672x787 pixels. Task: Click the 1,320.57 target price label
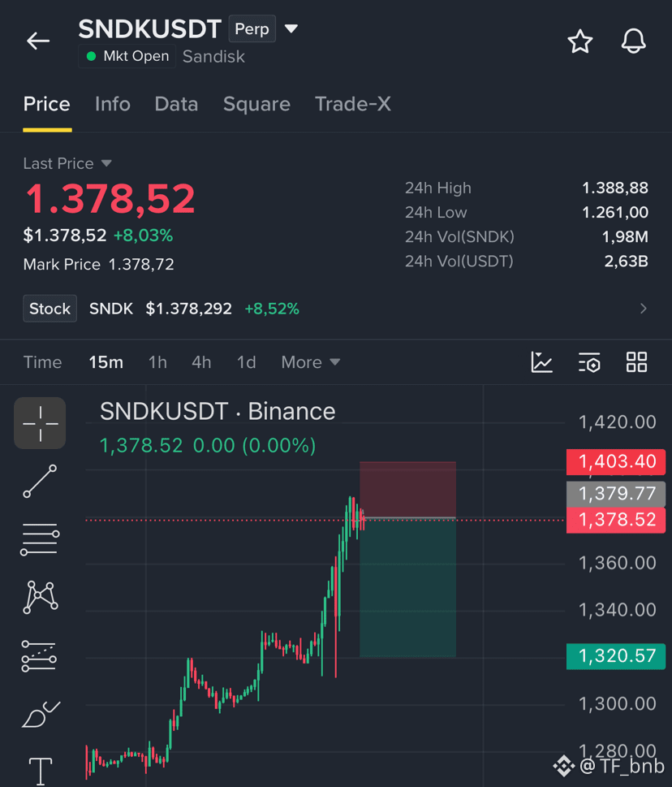click(x=616, y=656)
